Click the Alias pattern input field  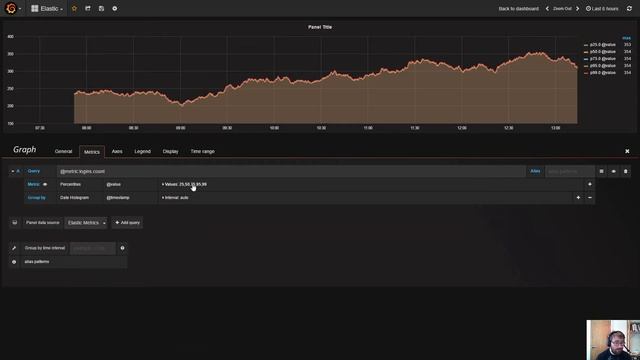(x=570, y=171)
